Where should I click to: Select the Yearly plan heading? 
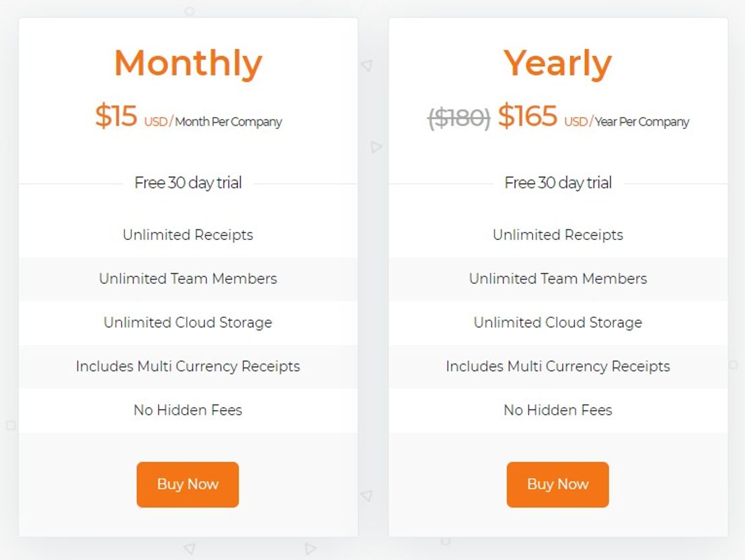click(558, 63)
